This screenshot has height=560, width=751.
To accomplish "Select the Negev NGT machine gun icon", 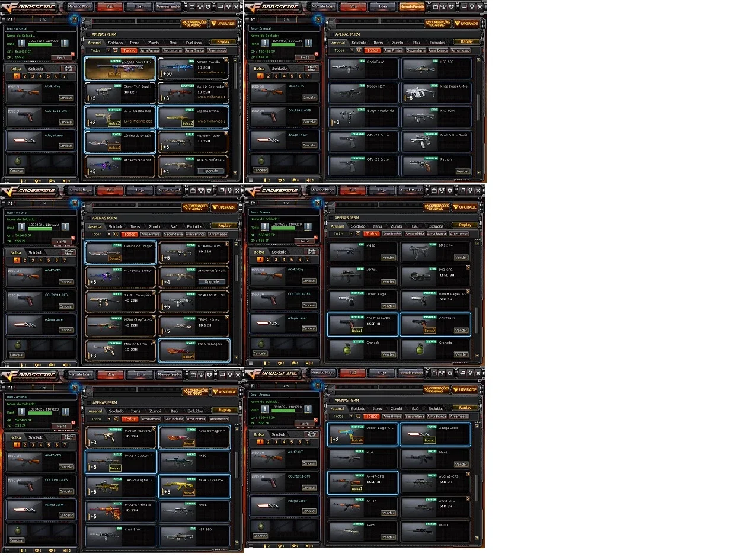I will 348,93.
